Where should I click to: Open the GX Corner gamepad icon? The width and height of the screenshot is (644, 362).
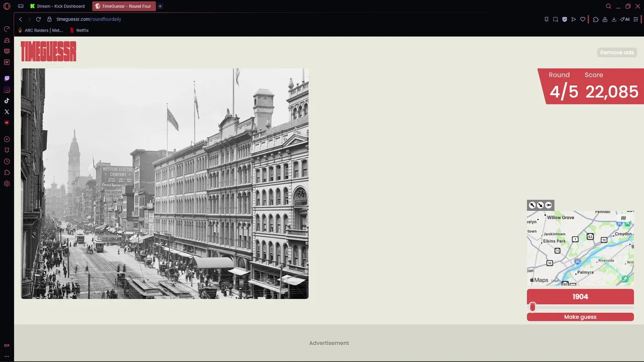21,6
